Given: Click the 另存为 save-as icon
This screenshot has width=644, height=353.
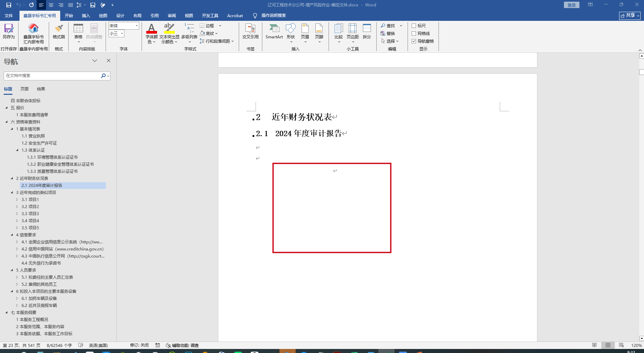Looking at the screenshot, I should coord(9,31).
